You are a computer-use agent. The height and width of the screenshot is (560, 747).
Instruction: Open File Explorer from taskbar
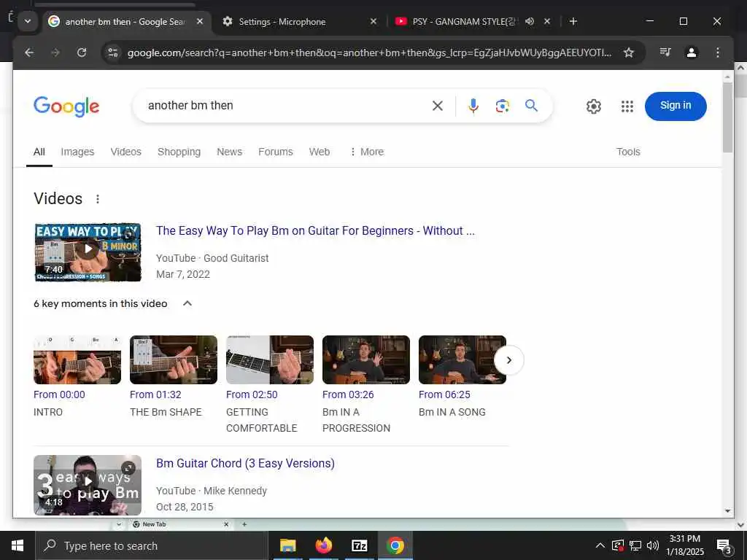tap(287, 545)
